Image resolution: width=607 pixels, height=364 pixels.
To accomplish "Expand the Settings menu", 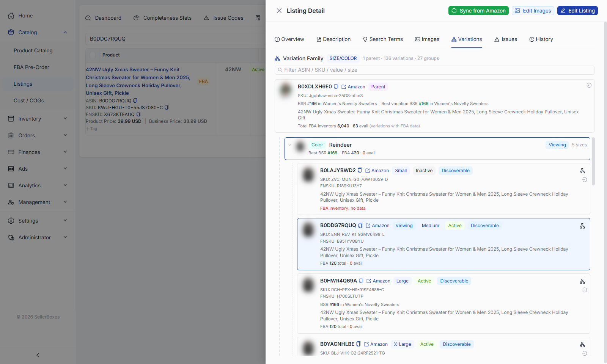I will tap(38, 221).
